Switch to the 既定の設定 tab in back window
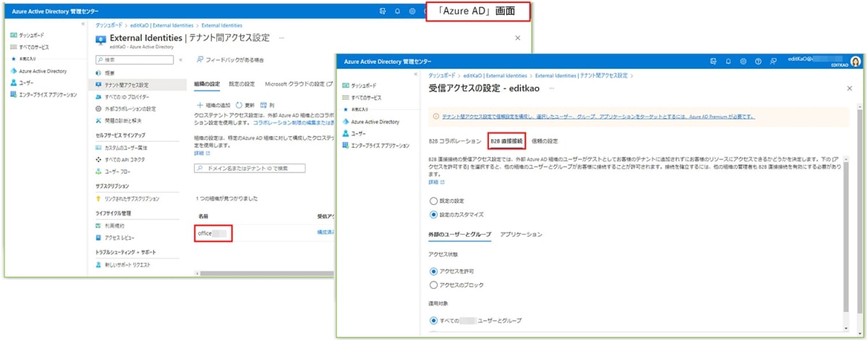The width and height of the screenshot is (868, 341). (x=242, y=85)
